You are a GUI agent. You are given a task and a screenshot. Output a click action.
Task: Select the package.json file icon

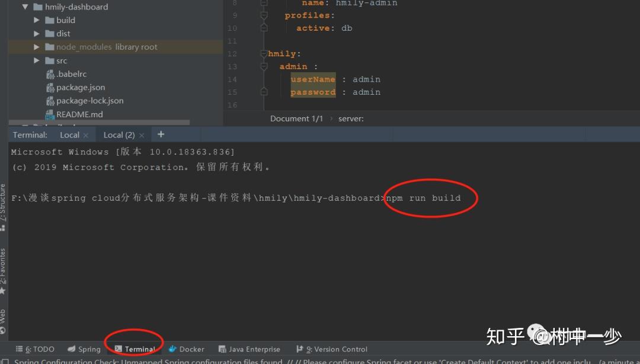pos(49,87)
